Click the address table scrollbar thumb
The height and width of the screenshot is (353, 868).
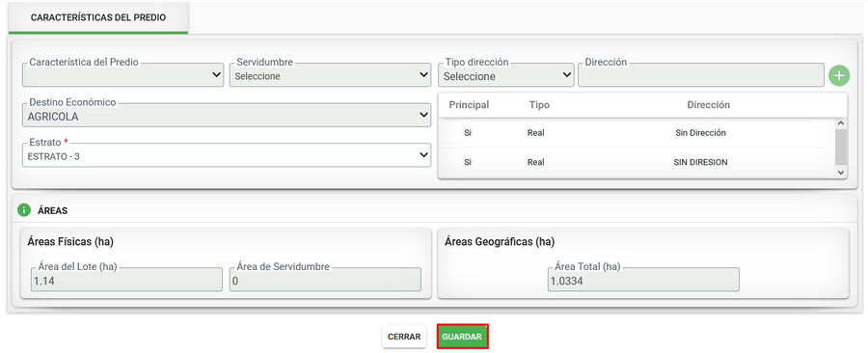(x=841, y=147)
